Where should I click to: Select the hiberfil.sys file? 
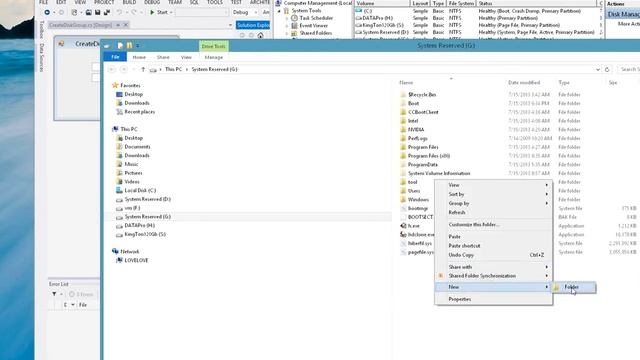(420, 243)
